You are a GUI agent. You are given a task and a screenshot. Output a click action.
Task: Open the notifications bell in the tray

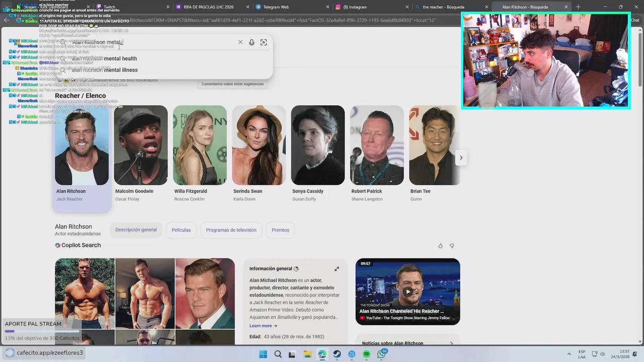[x=635, y=354]
